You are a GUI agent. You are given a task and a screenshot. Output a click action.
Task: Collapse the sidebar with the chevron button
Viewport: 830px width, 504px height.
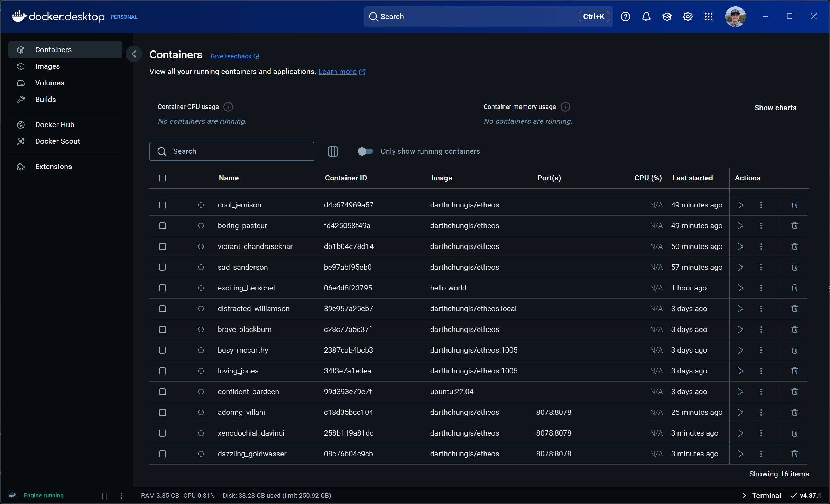coord(134,54)
